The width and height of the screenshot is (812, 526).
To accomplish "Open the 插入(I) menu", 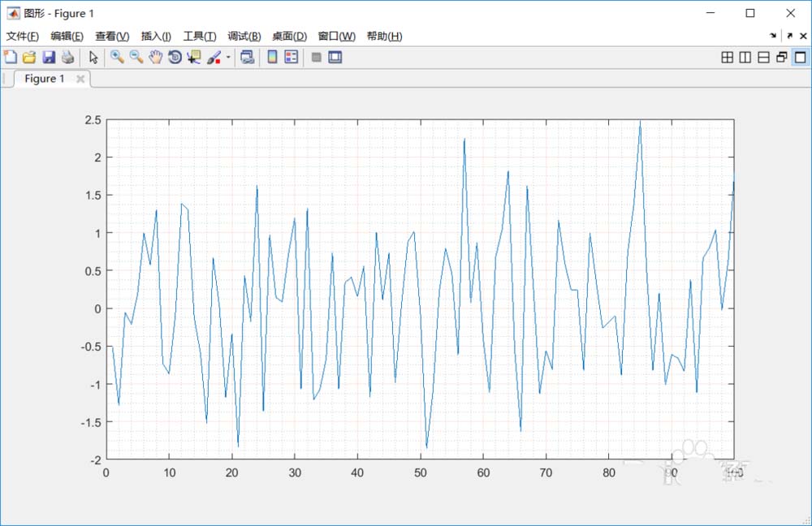I will (x=156, y=37).
